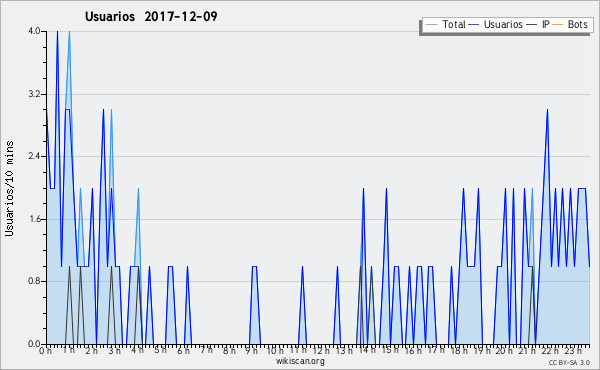
Task: Click the 17 h x-axis label
Action: pos(436,350)
